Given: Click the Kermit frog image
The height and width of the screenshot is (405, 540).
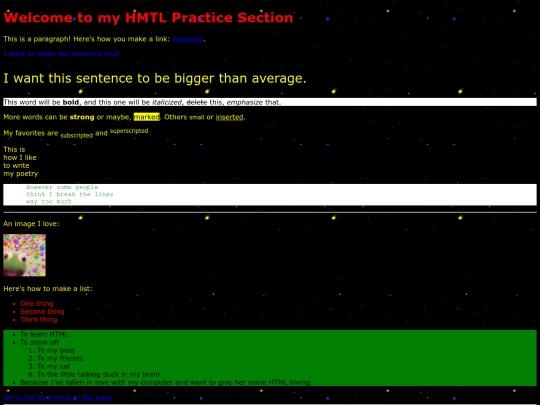Looking at the screenshot, I should point(24,255).
